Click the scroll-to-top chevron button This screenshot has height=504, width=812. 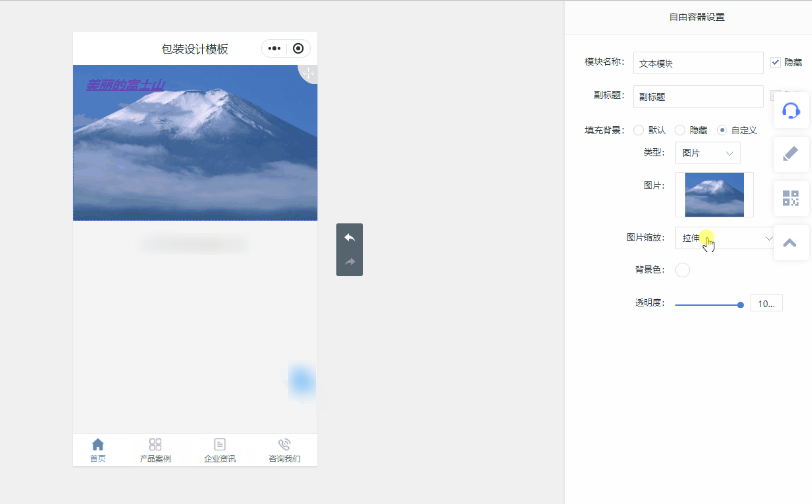[790, 243]
